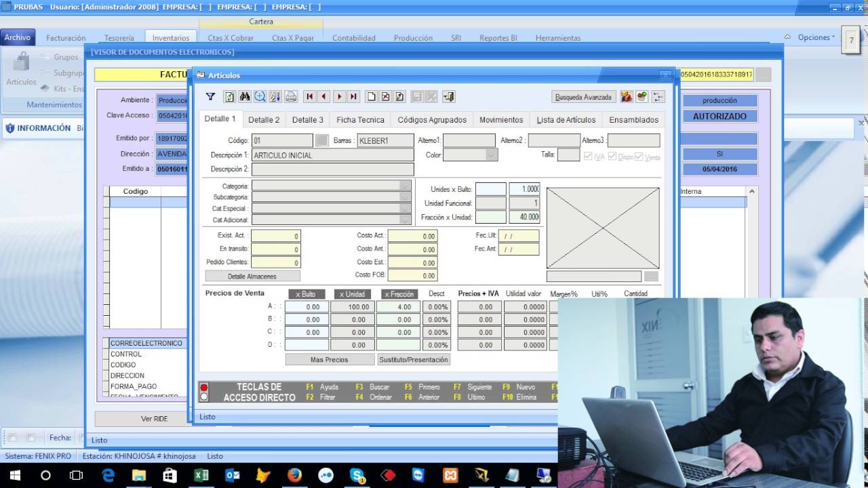Expand the Cat.Adicional dropdown
Viewport: 868px width, 488px height.
point(406,220)
